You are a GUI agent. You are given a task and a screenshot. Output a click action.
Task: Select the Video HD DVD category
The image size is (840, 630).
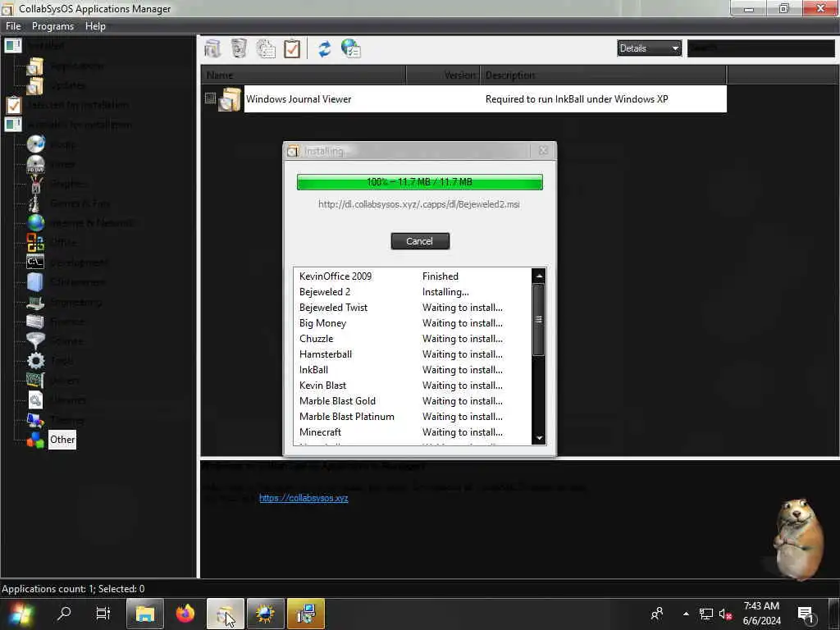(52, 164)
